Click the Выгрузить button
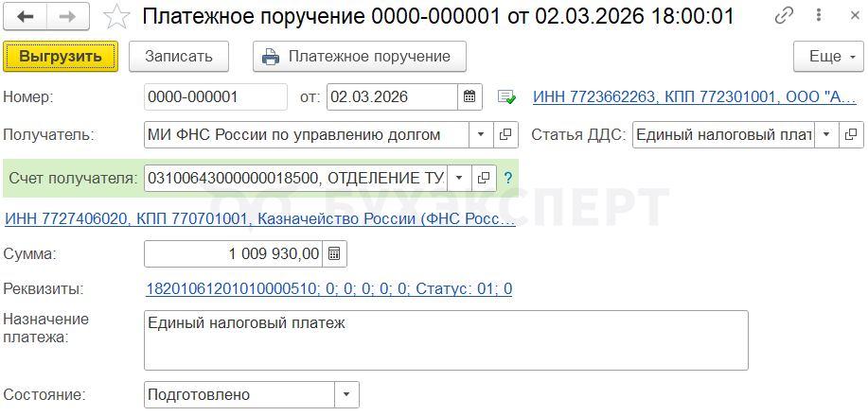 pyautogui.click(x=61, y=56)
